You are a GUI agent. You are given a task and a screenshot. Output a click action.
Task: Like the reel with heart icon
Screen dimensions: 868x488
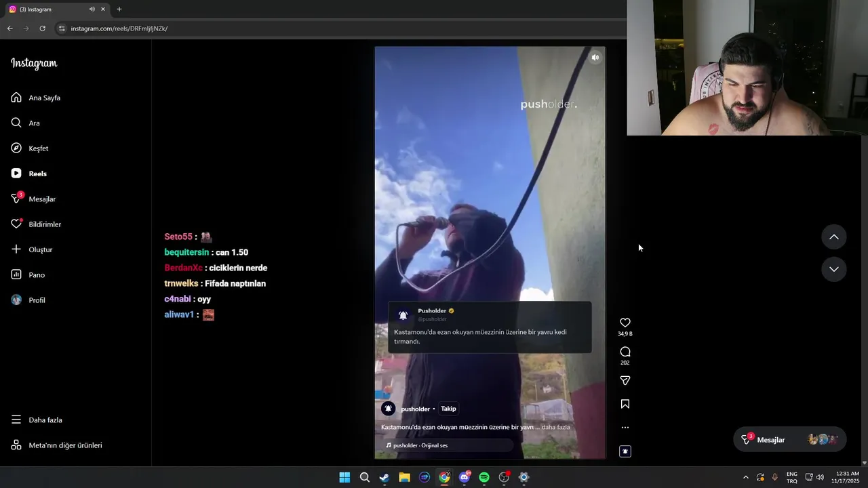(625, 323)
